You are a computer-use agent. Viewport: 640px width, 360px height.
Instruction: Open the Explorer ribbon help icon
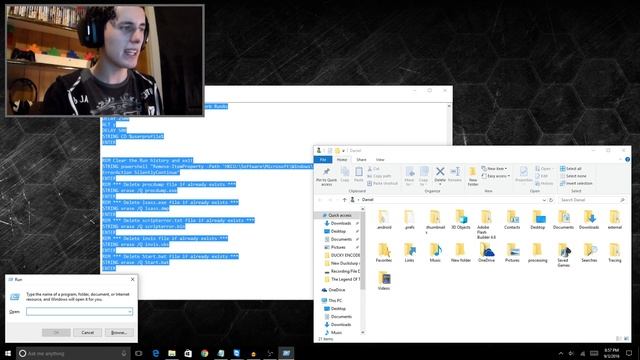pyautogui.click(x=627, y=160)
